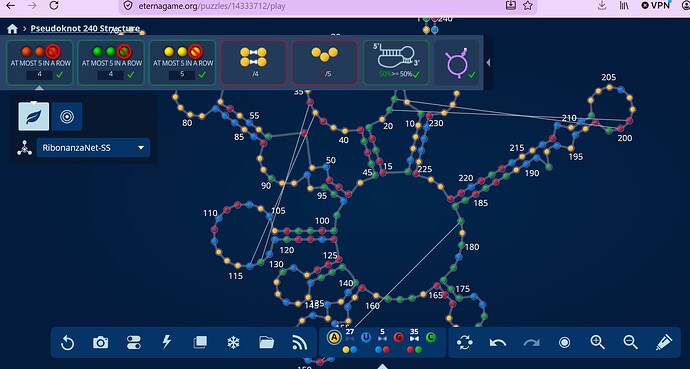Viewport: 690px width, 369px height.
Task: Open settings toggles icon in toolbar
Action: 134,342
